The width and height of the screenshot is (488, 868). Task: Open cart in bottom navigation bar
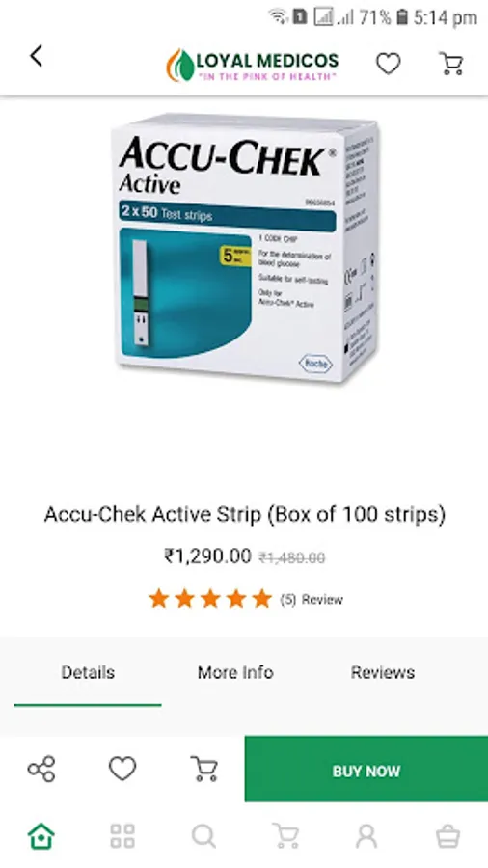tap(285, 836)
